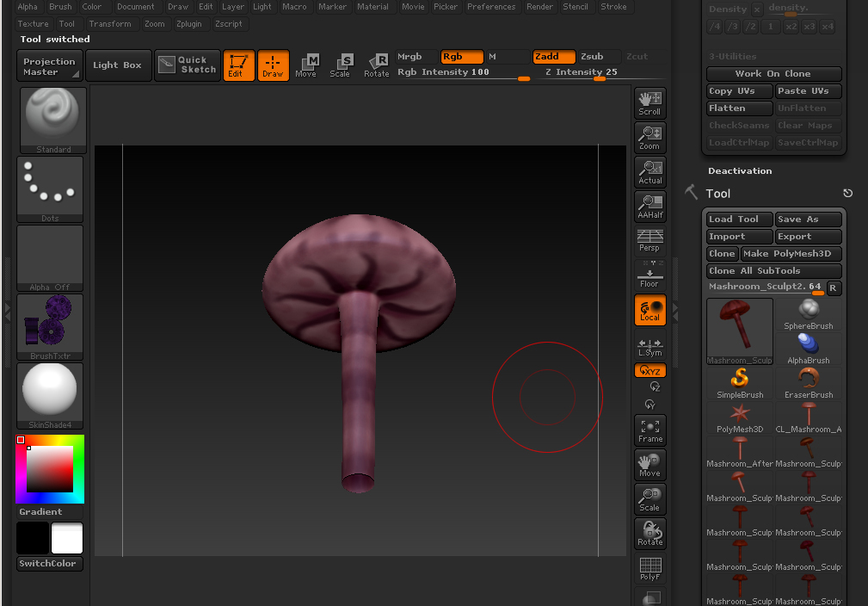This screenshot has height=606, width=868.
Task: Select the SimpleBrush tool
Action: (x=740, y=383)
